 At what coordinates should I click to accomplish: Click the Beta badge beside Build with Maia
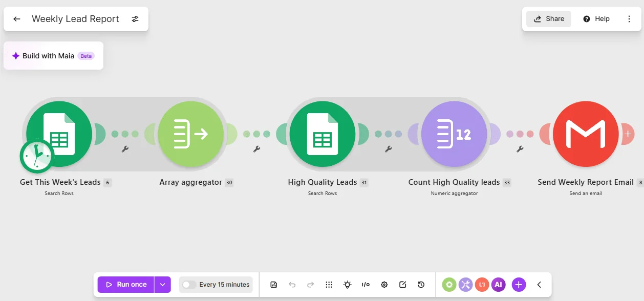pyautogui.click(x=86, y=56)
